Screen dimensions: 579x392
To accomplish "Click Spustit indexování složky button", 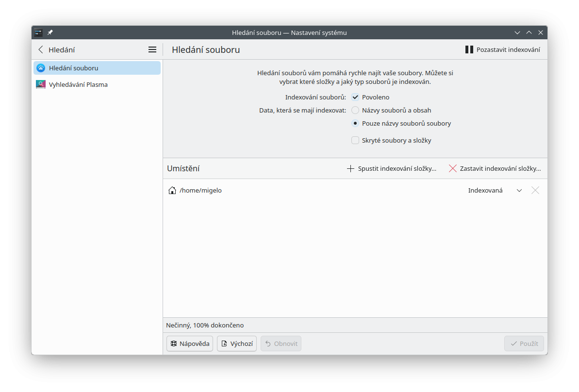I will (392, 169).
